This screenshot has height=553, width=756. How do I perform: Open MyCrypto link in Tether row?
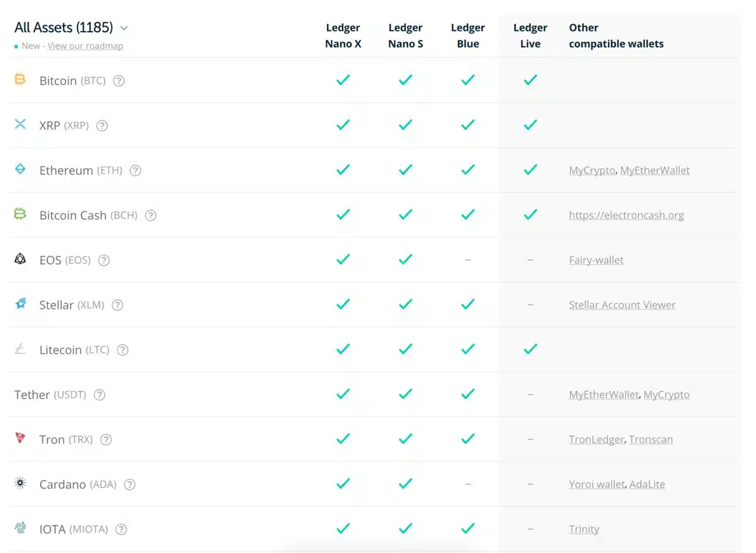(667, 395)
